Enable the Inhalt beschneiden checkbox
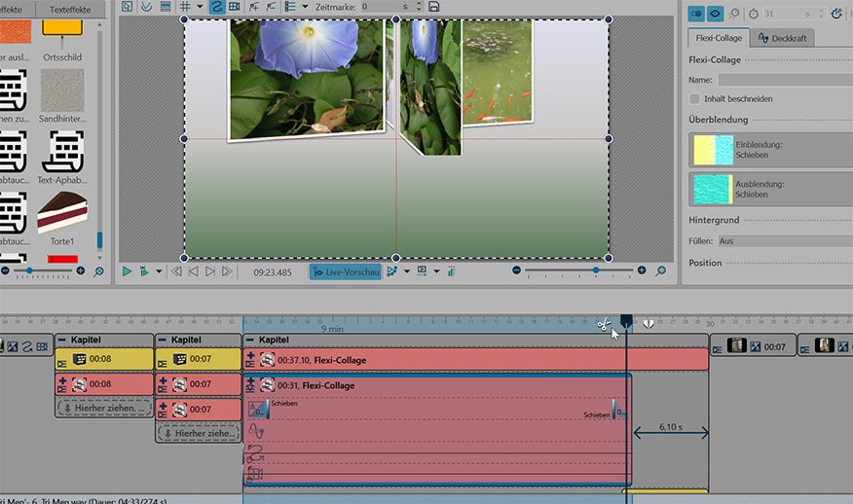The width and height of the screenshot is (853, 504). point(694,98)
